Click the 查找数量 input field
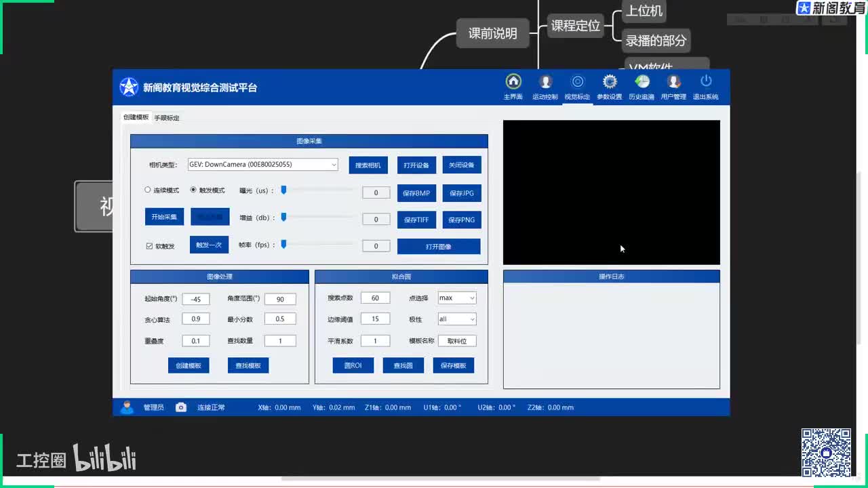The image size is (868, 488). [280, 341]
